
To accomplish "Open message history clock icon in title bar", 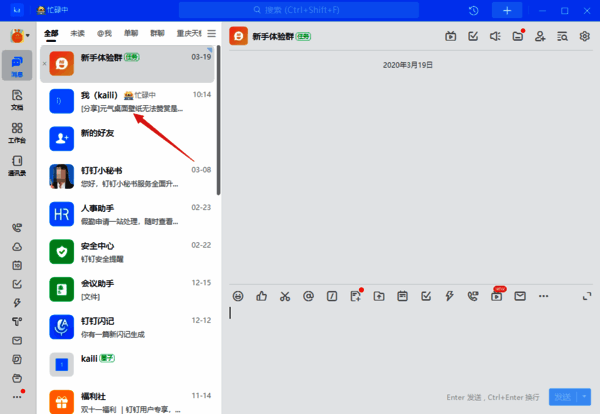I will (x=473, y=10).
